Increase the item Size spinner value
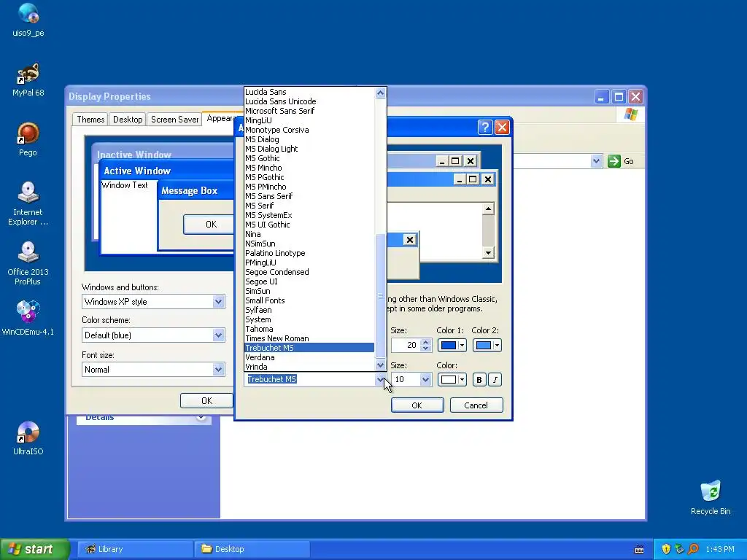 click(426, 341)
